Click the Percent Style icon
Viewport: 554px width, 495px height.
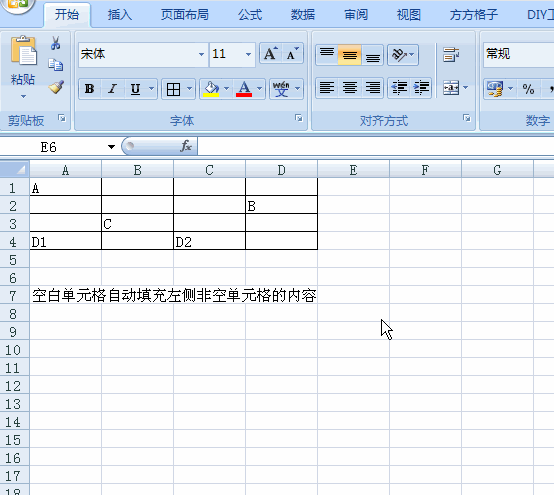pyautogui.click(x=528, y=89)
